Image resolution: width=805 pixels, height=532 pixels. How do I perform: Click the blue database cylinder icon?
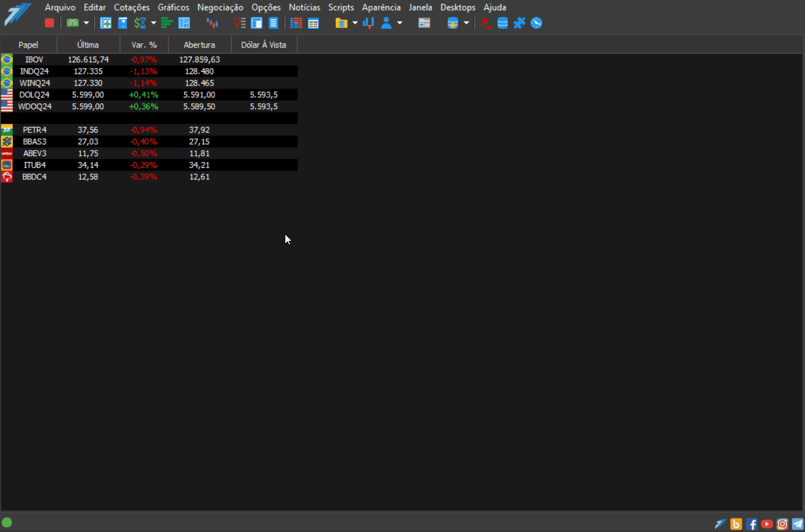pos(503,23)
